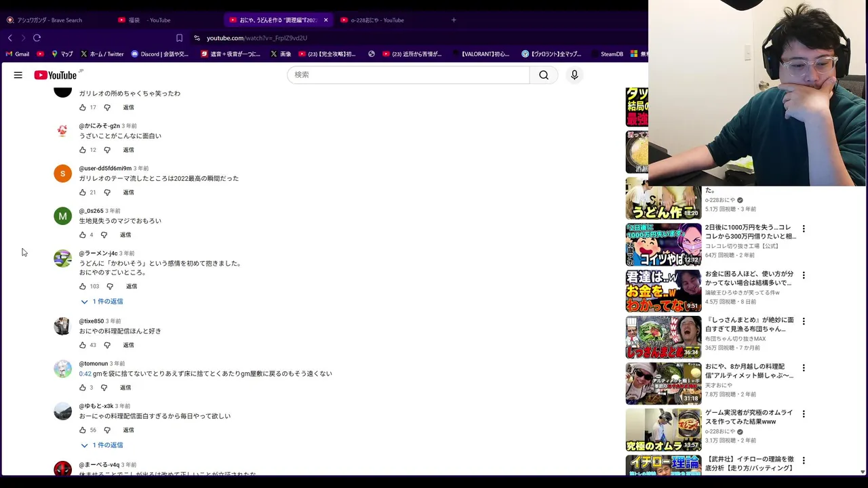Close the active おにや うどん YouTube tab
Image resolution: width=868 pixels, height=488 pixels.
click(x=325, y=20)
